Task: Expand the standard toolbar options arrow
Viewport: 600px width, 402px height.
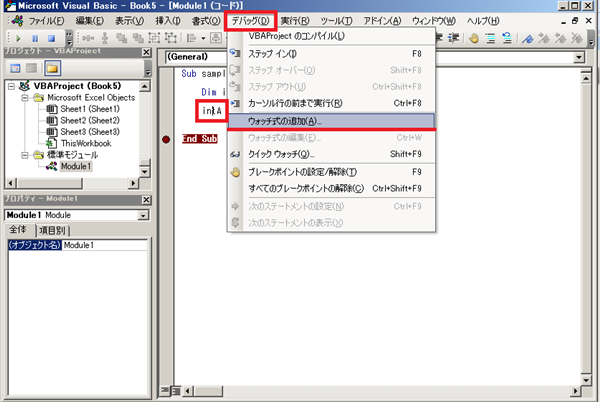Action: [69, 38]
